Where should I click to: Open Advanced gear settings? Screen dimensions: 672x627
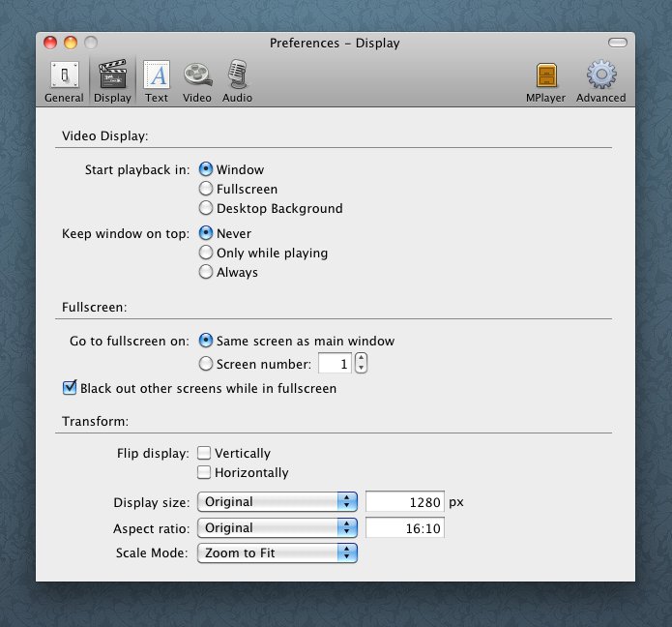pyautogui.click(x=600, y=81)
